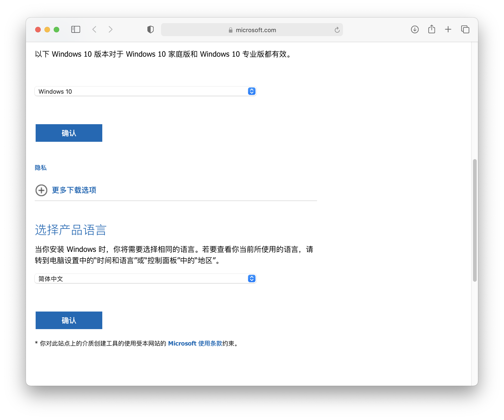504x420 pixels.
Task: Go back to the previous page
Action: coord(94,30)
